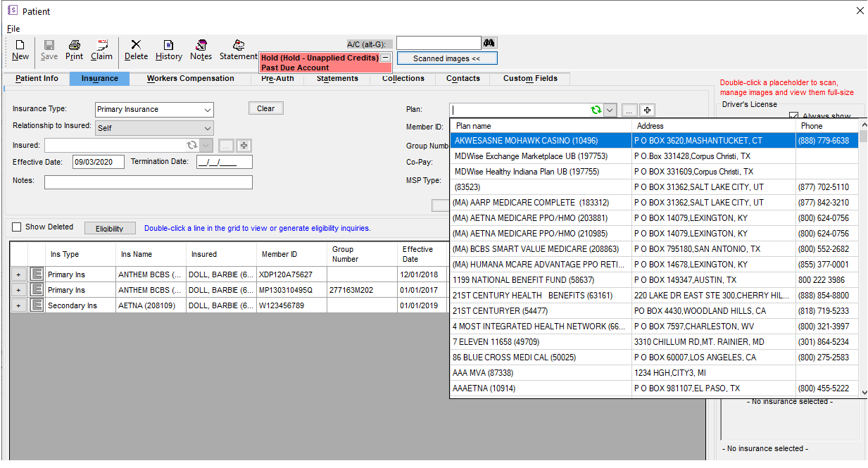The height and width of the screenshot is (468, 868).
Task: Click the Member ID grid column header
Action: point(291,254)
